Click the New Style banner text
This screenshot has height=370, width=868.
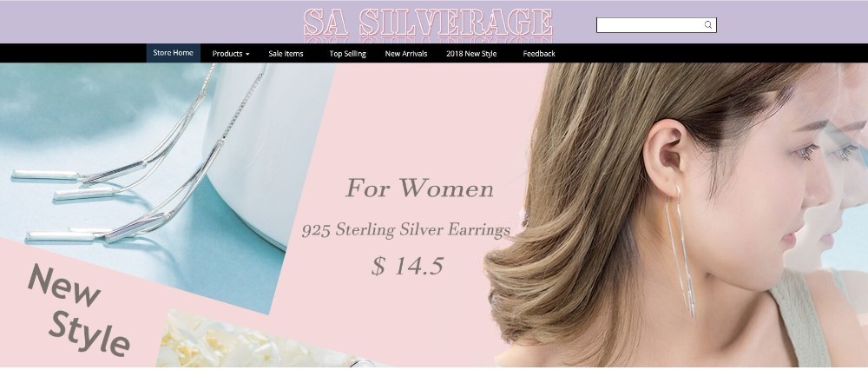pos(77,310)
